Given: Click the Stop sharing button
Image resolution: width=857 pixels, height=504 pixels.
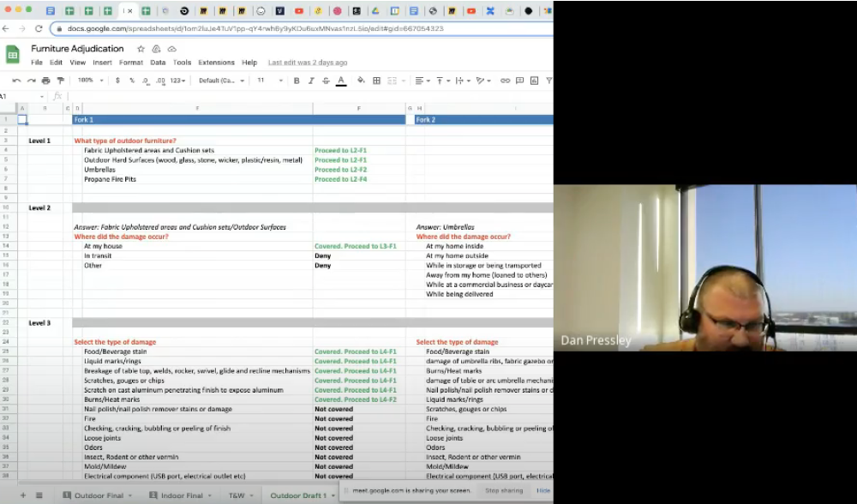Looking at the screenshot, I should [503, 491].
